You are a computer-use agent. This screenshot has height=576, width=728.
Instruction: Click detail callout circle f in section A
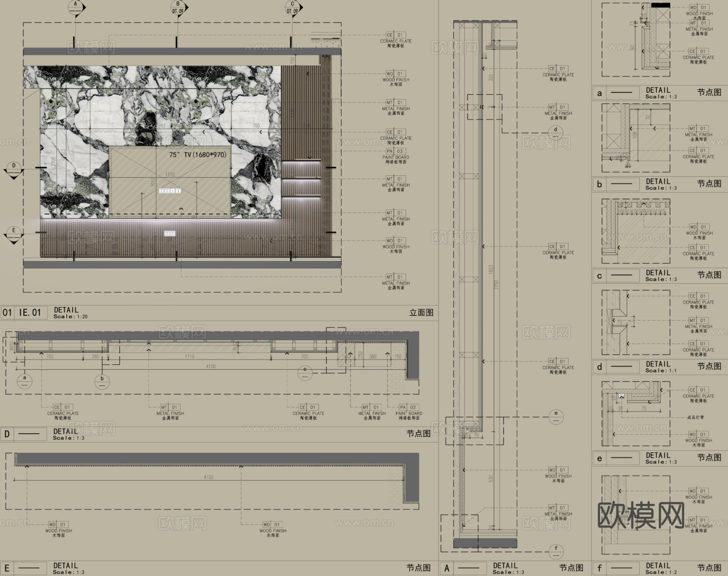556,552
